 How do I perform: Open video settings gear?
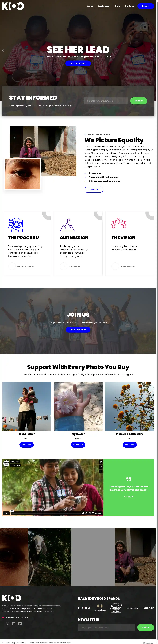point(86,513)
